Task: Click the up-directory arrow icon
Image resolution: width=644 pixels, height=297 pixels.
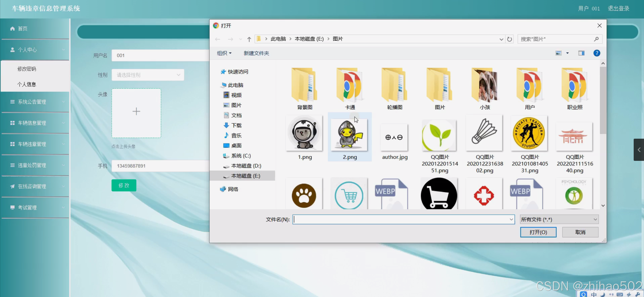Action: [249, 39]
